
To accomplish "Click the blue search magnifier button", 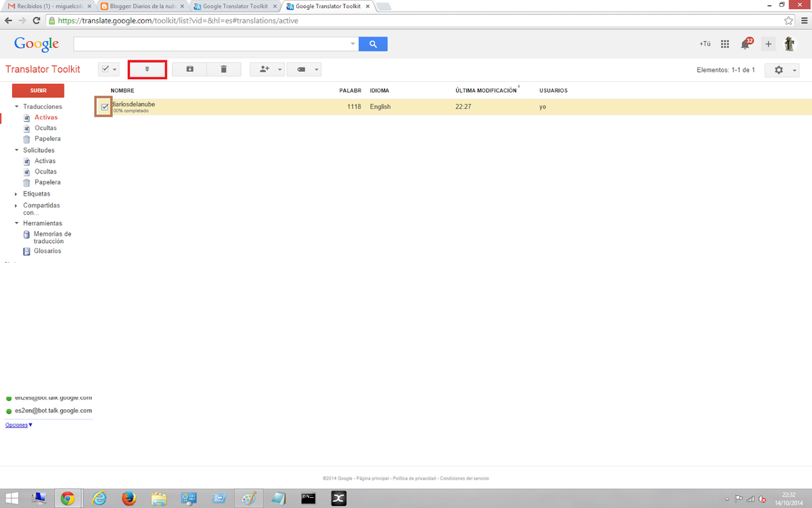I will tap(373, 44).
